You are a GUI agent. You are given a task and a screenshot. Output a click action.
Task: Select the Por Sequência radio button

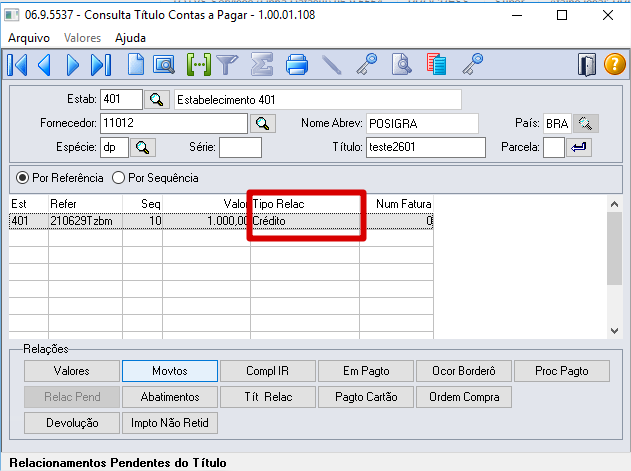click(118, 178)
